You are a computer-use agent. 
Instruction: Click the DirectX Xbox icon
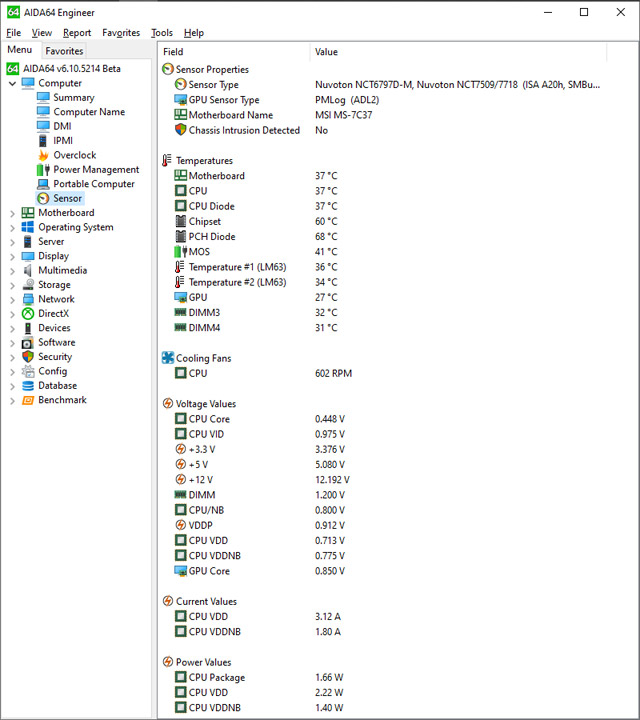tap(28, 314)
